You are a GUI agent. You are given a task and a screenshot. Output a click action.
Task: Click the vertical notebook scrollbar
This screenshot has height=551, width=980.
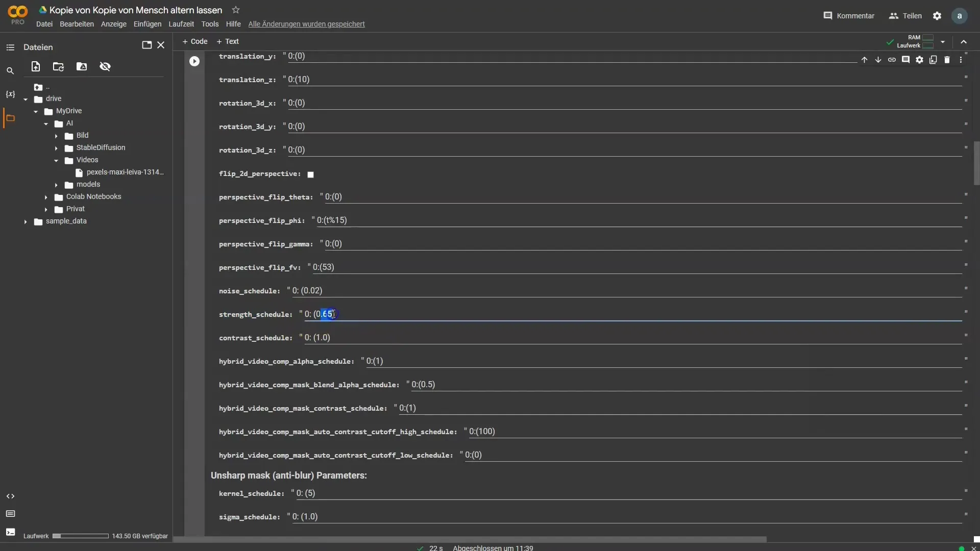976,163
